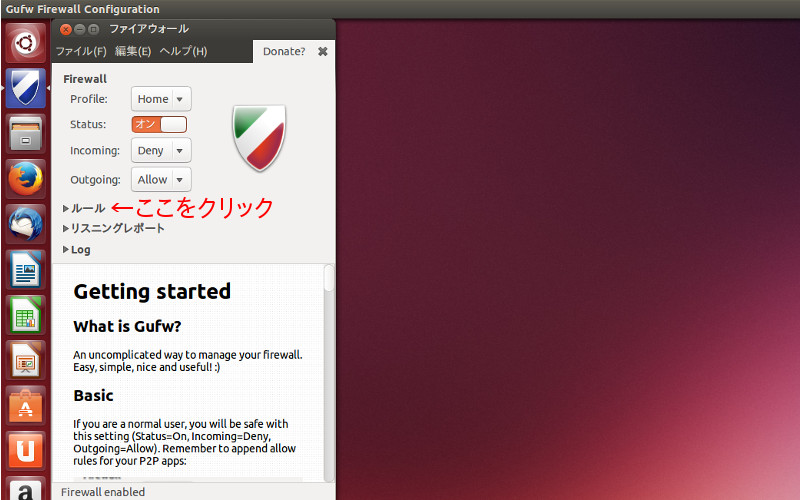Open the ヘルプ(H) menu
This screenshot has width=800, height=500.
point(184,51)
